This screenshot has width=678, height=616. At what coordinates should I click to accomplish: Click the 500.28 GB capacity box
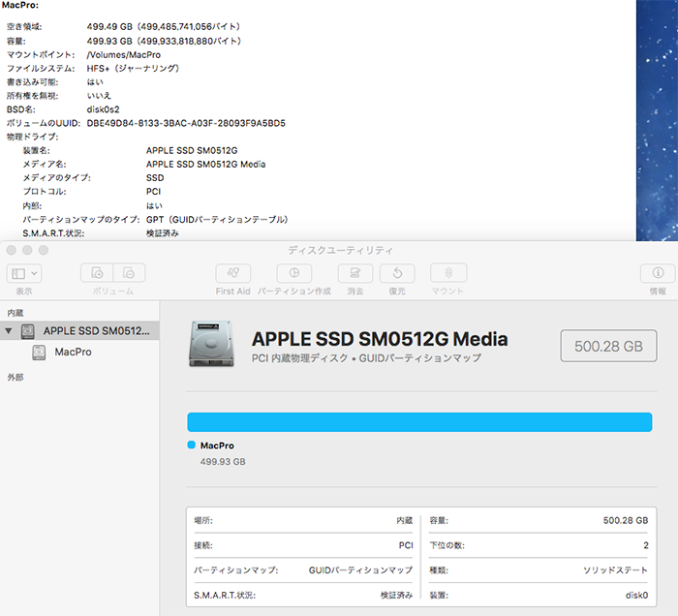(608, 346)
